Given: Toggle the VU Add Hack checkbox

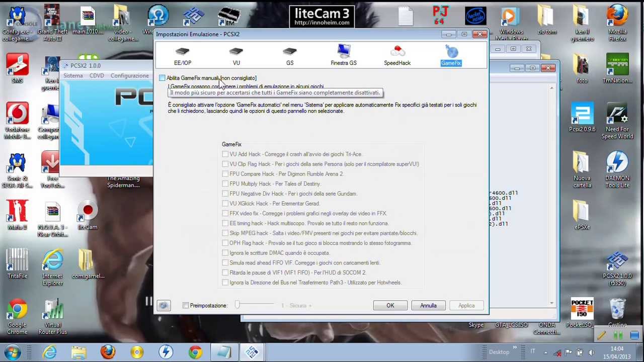Looking at the screenshot, I should tap(225, 154).
